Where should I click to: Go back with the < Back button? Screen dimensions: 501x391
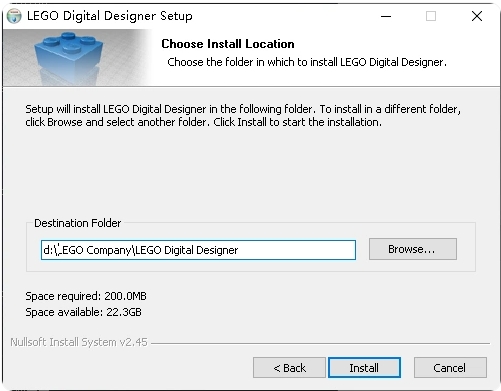pos(289,368)
